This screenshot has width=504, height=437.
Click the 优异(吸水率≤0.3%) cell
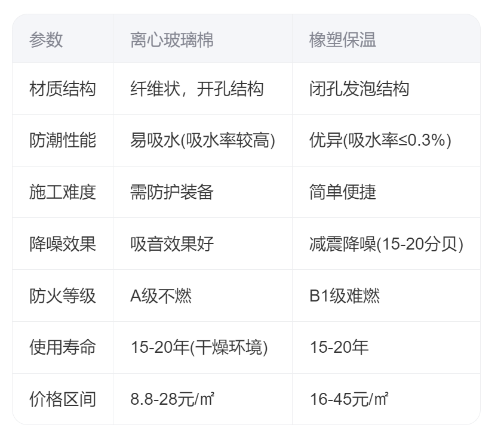(380, 140)
